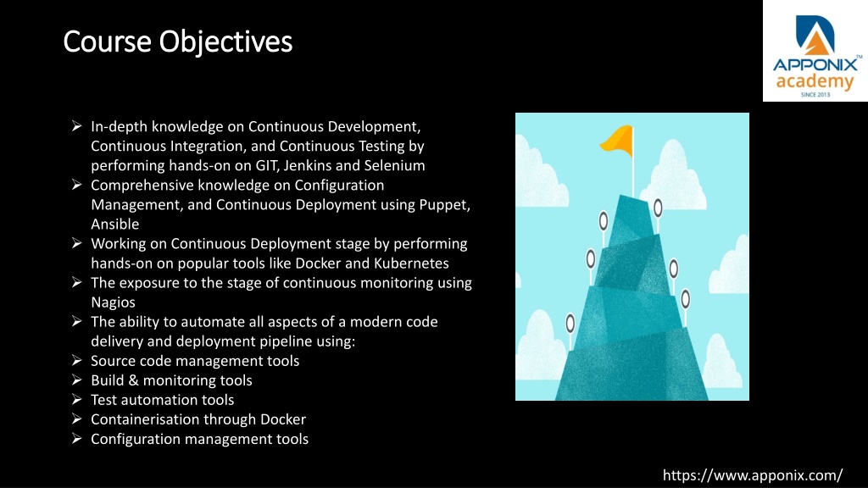Open the https://www.apponix.com/ link
Viewport: 868px width, 488px height.
pyautogui.click(x=753, y=475)
